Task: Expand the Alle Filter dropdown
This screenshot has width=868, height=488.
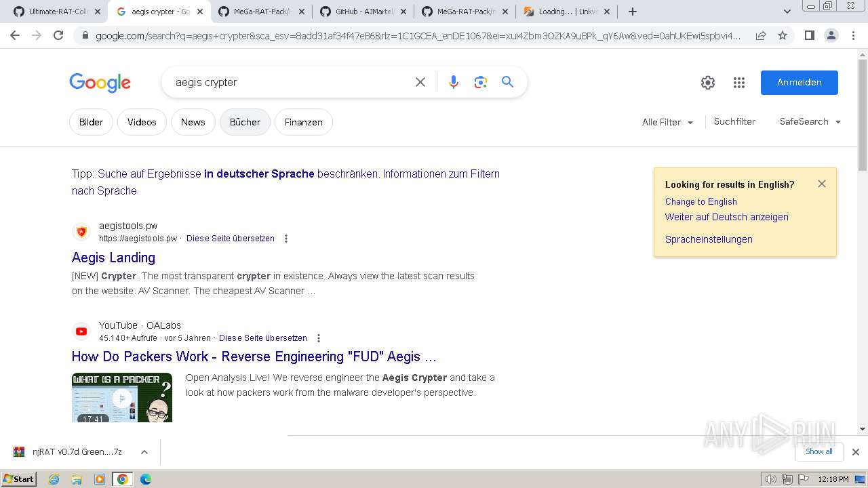Action: tap(668, 122)
